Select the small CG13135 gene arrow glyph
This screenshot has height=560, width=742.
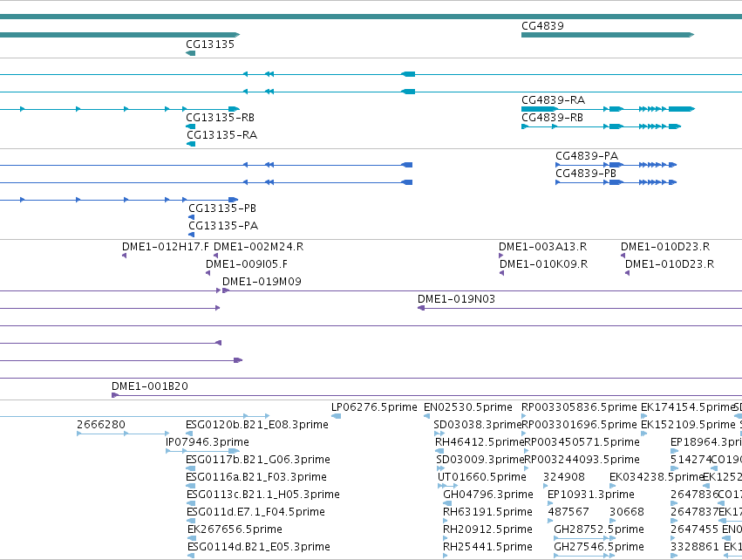tap(190, 53)
